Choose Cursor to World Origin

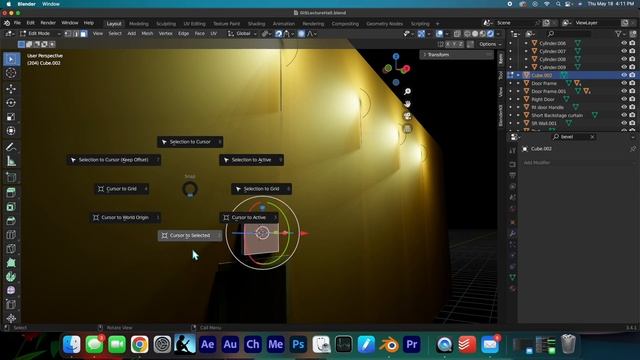point(125,218)
